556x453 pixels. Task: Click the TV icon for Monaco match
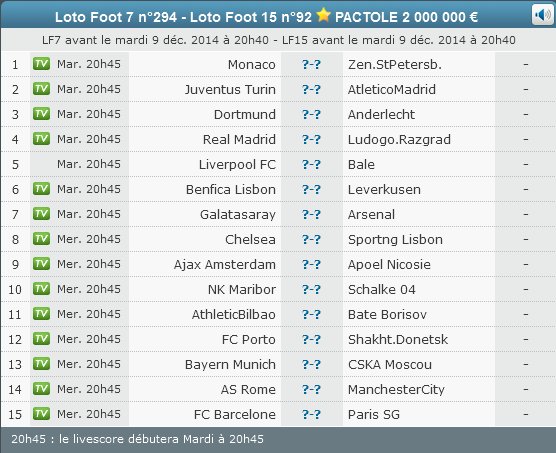[x=41, y=64]
